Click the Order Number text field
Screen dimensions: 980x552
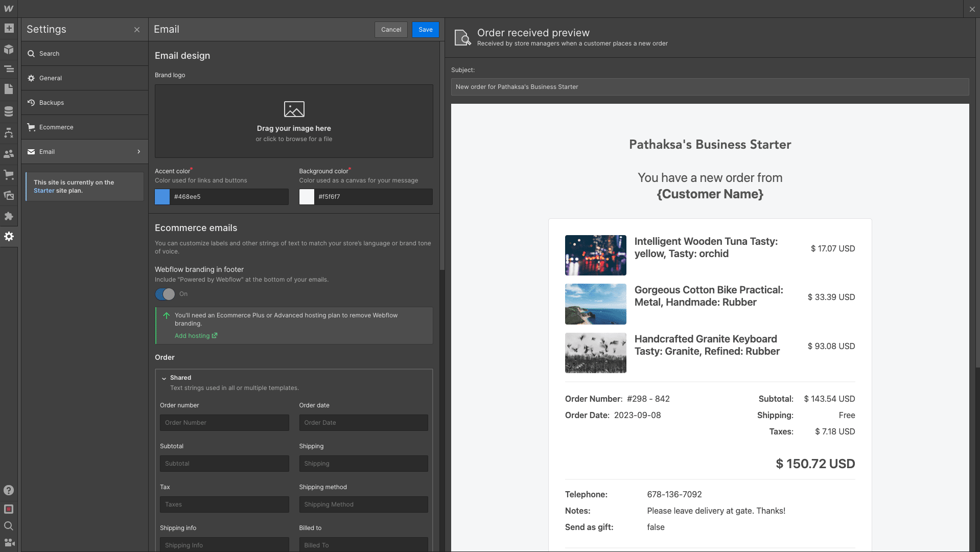tap(224, 423)
